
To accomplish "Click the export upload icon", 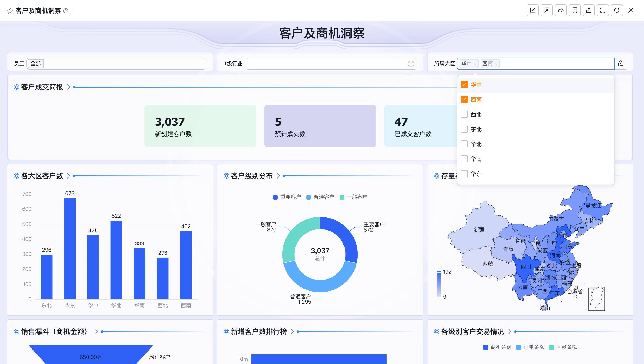I will tap(589, 10).
